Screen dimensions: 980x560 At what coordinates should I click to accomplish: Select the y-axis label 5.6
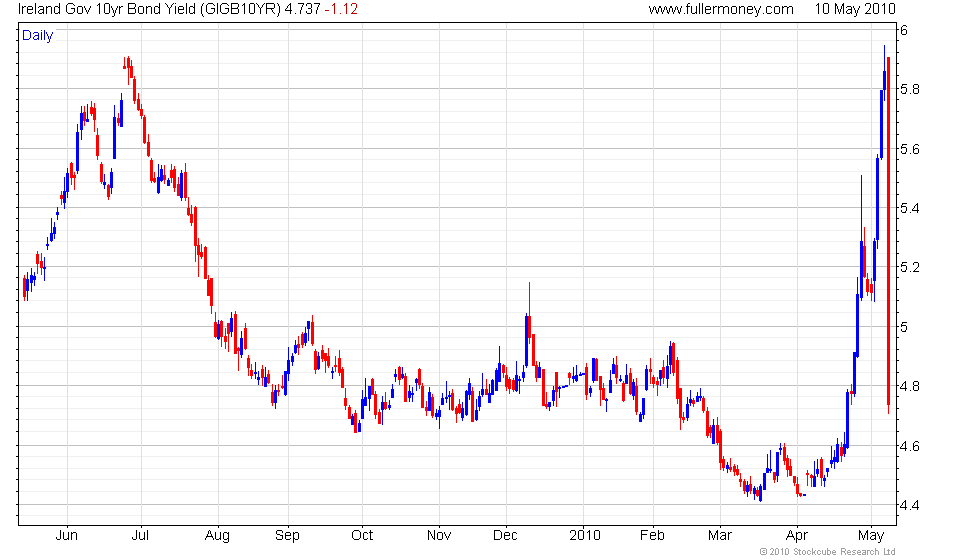pyautogui.click(x=909, y=149)
